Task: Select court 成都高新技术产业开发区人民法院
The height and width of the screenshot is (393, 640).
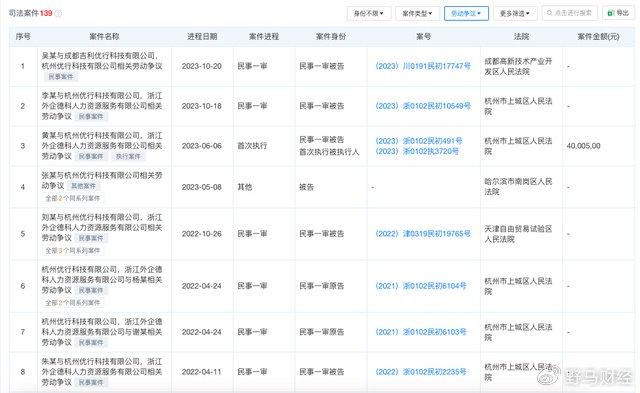Action: 518,66
